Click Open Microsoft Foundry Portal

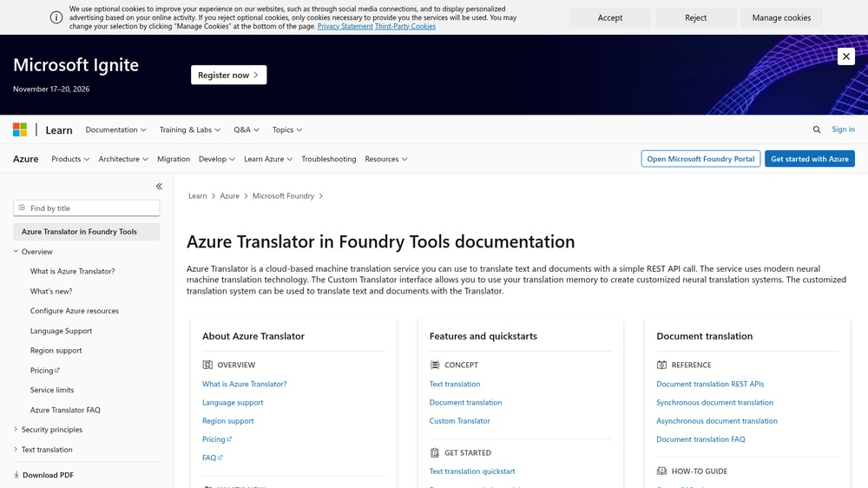[700, 159]
